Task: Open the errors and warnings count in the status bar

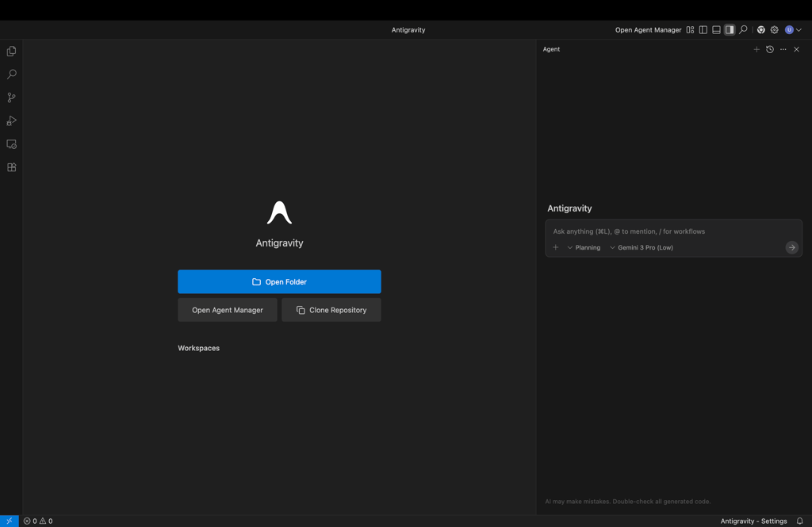Action: coord(38,521)
